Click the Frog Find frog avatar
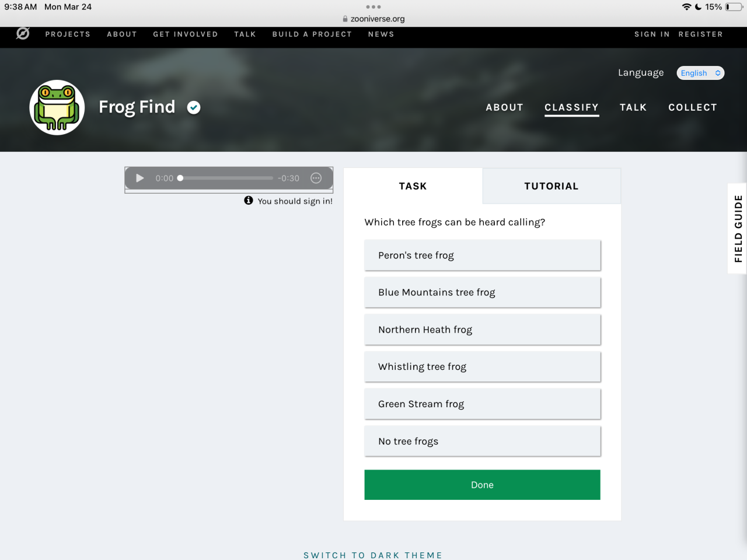The height and width of the screenshot is (560, 747). coord(57,108)
